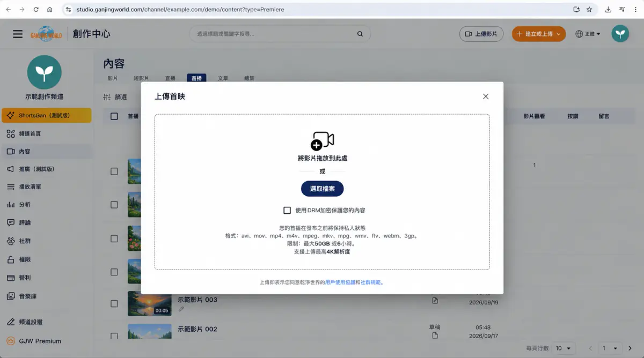Click the 選取檔案 button

[322, 189]
